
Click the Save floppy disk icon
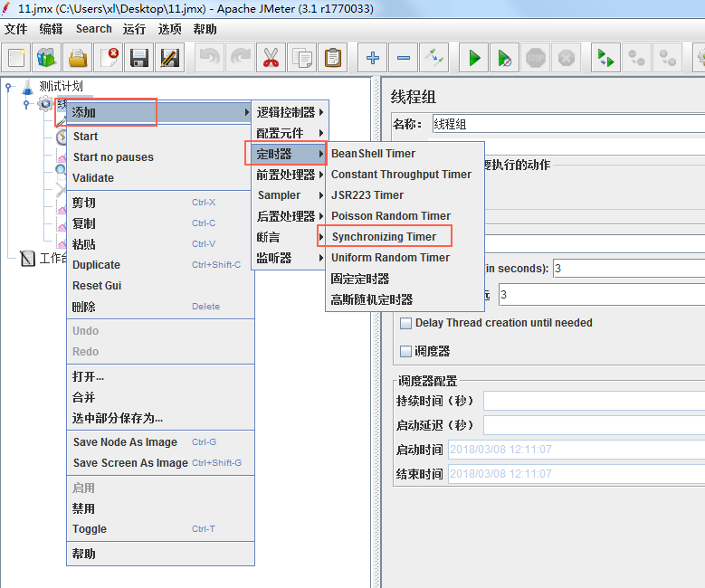139,58
